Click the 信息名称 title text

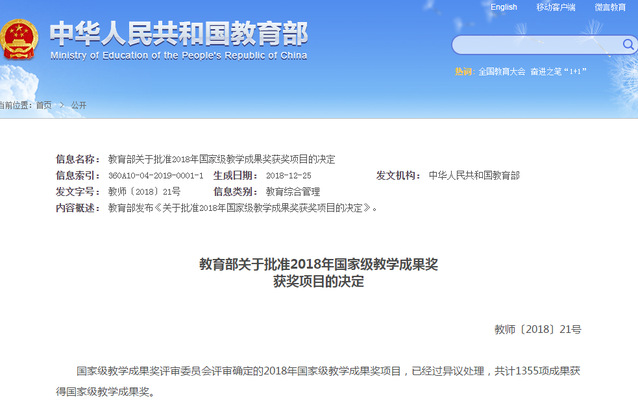221,159
